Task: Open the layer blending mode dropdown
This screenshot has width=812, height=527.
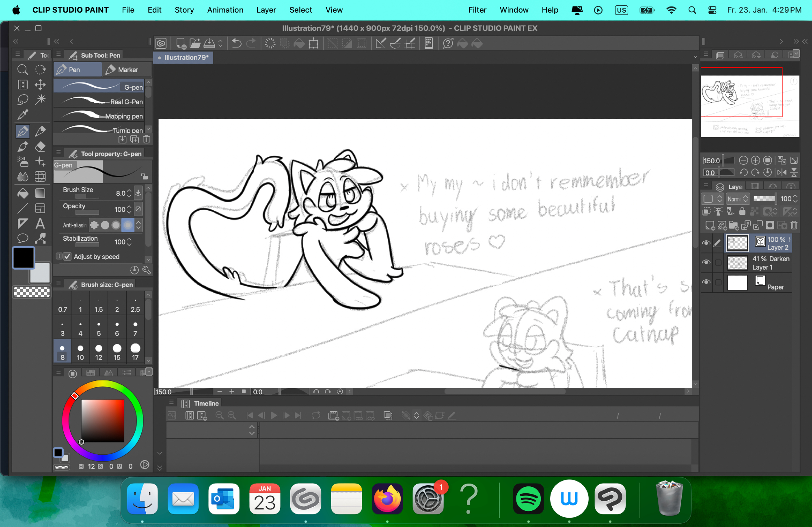Action: (x=738, y=199)
